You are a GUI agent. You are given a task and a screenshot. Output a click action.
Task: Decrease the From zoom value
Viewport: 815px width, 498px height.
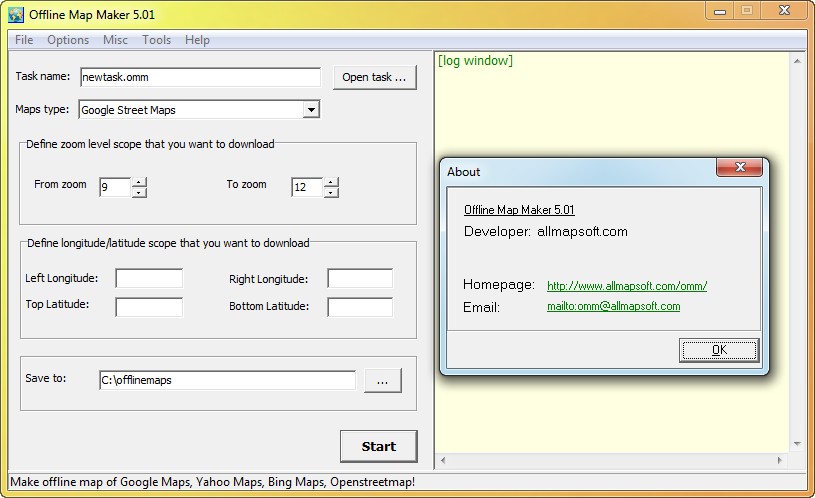click(x=139, y=192)
